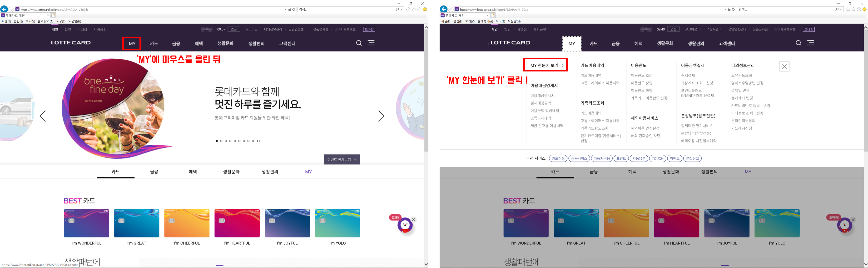Open the hamburger full menu in left window
Viewport: 868px width, 268px height.
pos(371,43)
